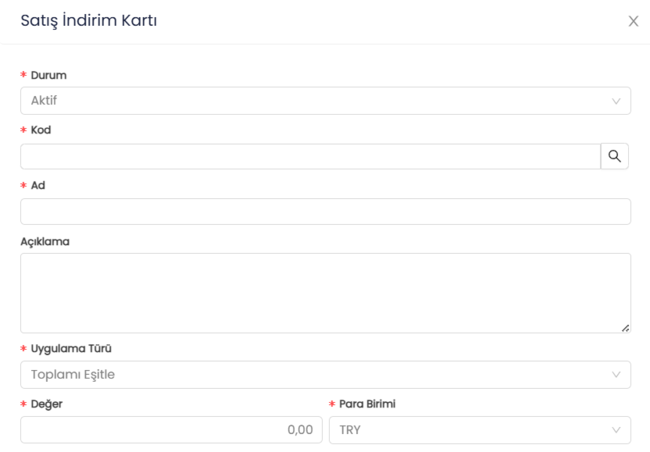Open the Toplamı Eşitle combo box
This screenshot has width=650, height=452.
325,374
